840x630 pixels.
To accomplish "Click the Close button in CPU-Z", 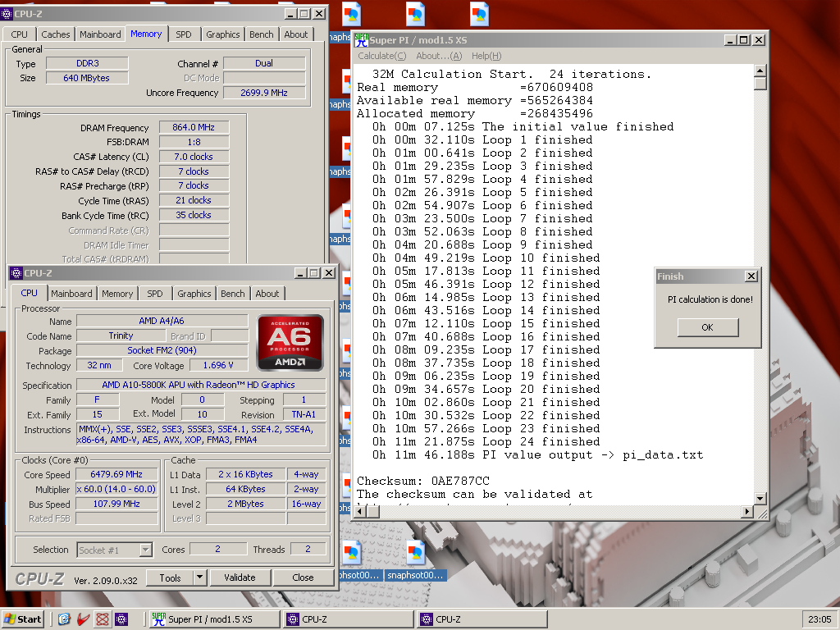I will point(303,578).
